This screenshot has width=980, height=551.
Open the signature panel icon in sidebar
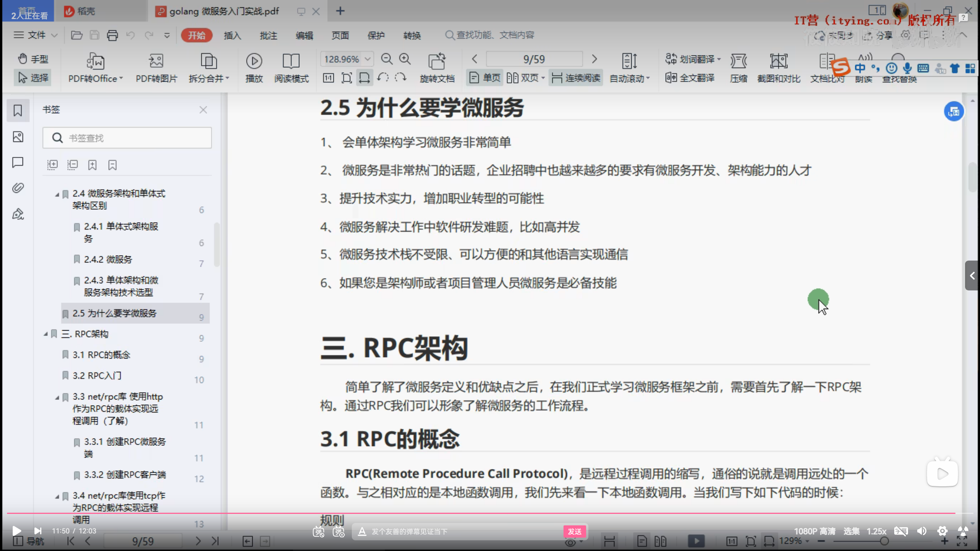pyautogui.click(x=18, y=214)
